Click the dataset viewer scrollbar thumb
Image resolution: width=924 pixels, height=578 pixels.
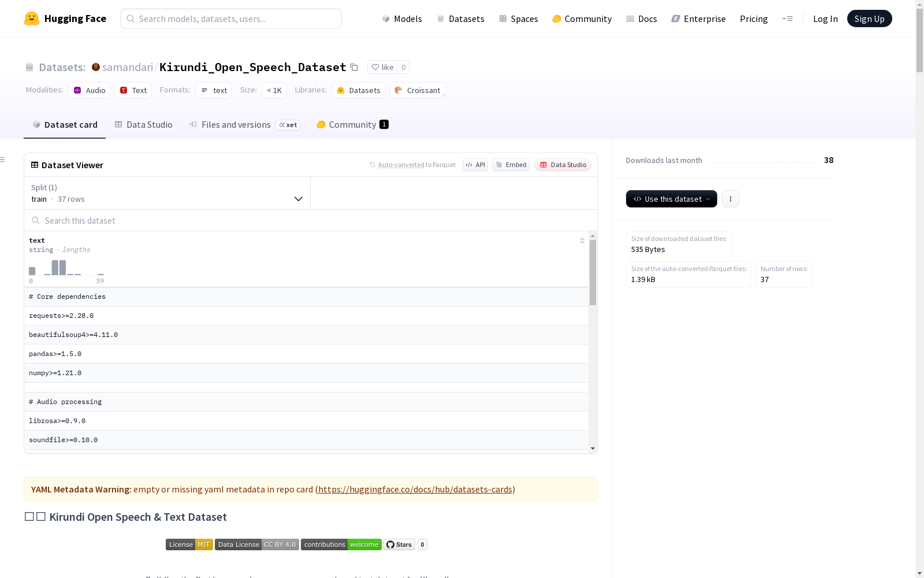(593, 272)
